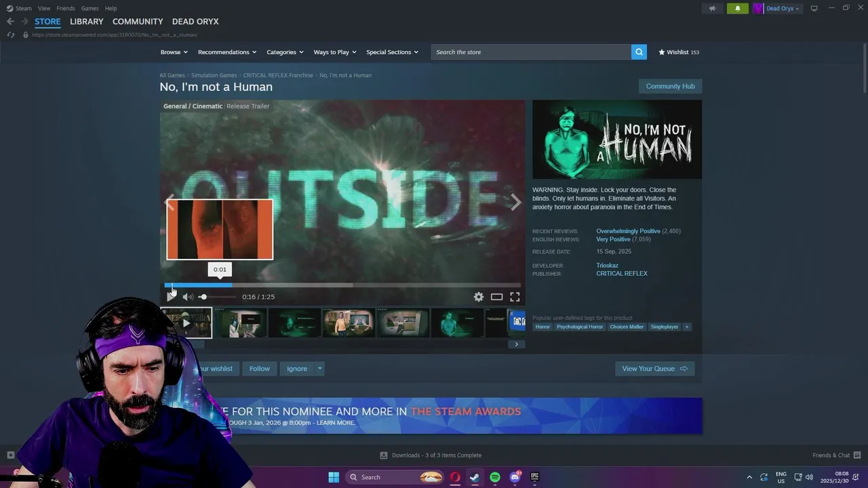The width and height of the screenshot is (868, 488).
Task: Open the Help menu
Action: 111,8
